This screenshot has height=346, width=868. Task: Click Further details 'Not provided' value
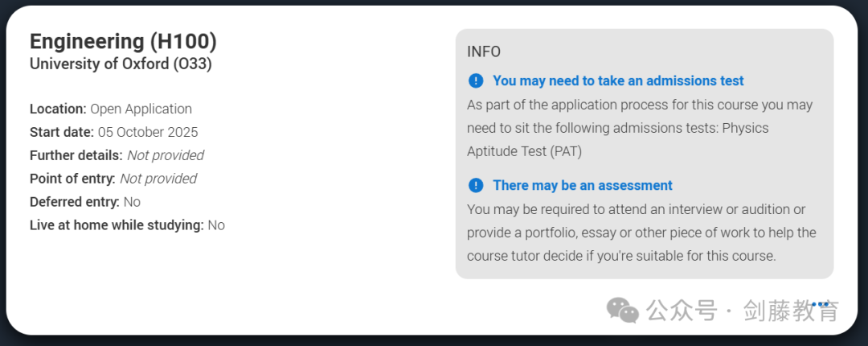click(166, 155)
